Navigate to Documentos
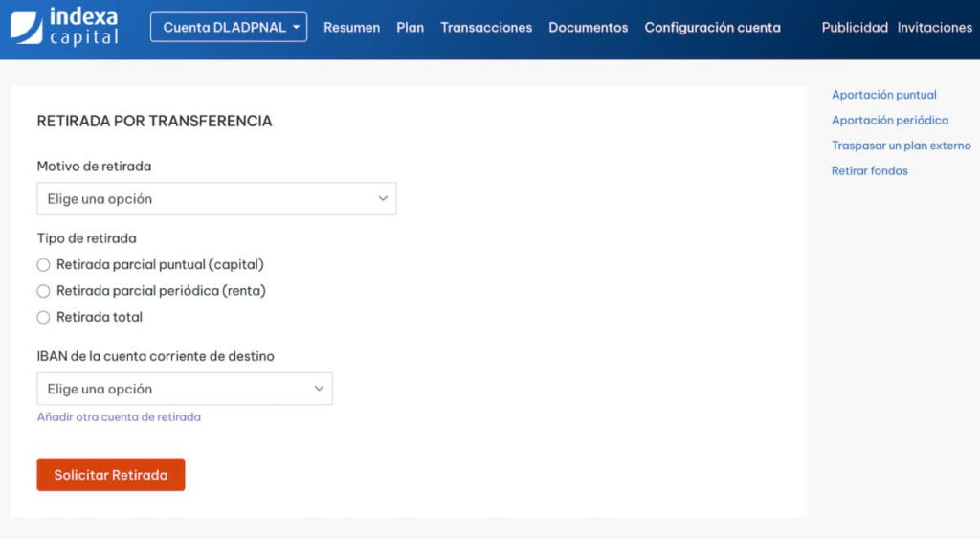Screen dimensions: 980x539 click(589, 28)
